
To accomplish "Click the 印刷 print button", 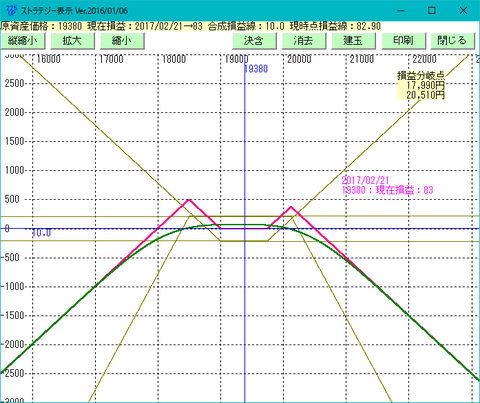I will tap(404, 41).
